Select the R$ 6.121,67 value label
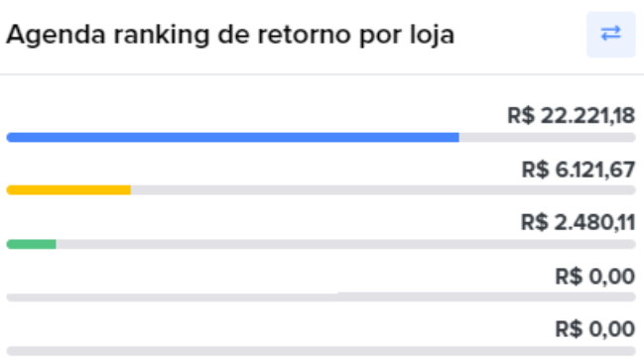The height and width of the screenshot is (362, 644). 579,170
